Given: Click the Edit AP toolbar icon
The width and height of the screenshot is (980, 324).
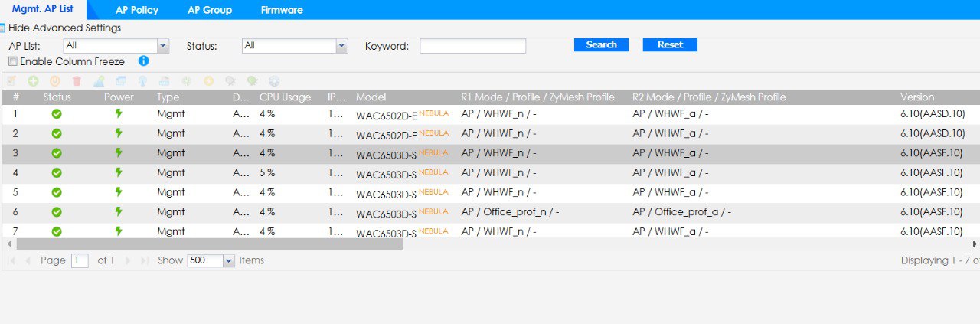Looking at the screenshot, I should (x=11, y=80).
